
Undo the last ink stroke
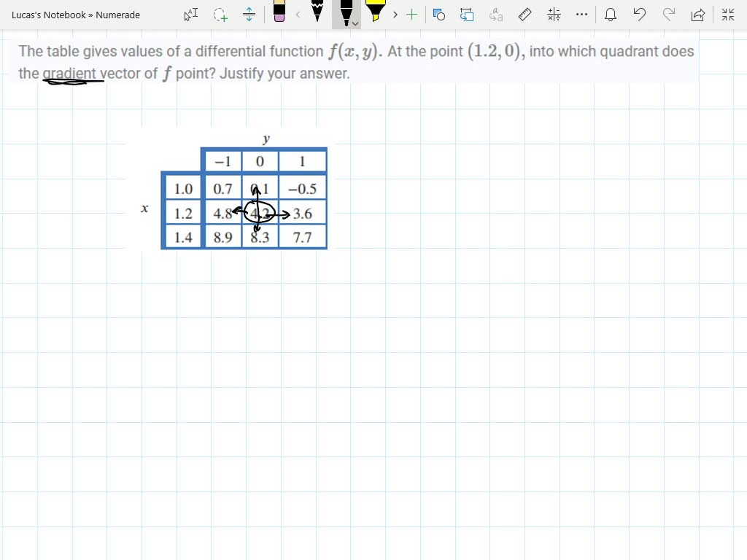(x=640, y=14)
